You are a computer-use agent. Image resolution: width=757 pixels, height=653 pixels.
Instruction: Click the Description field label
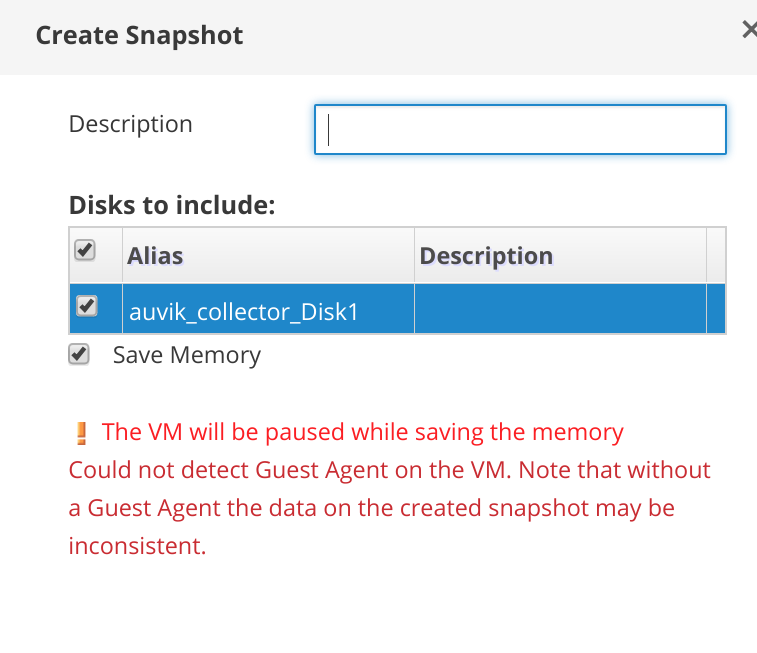[x=130, y=125]
